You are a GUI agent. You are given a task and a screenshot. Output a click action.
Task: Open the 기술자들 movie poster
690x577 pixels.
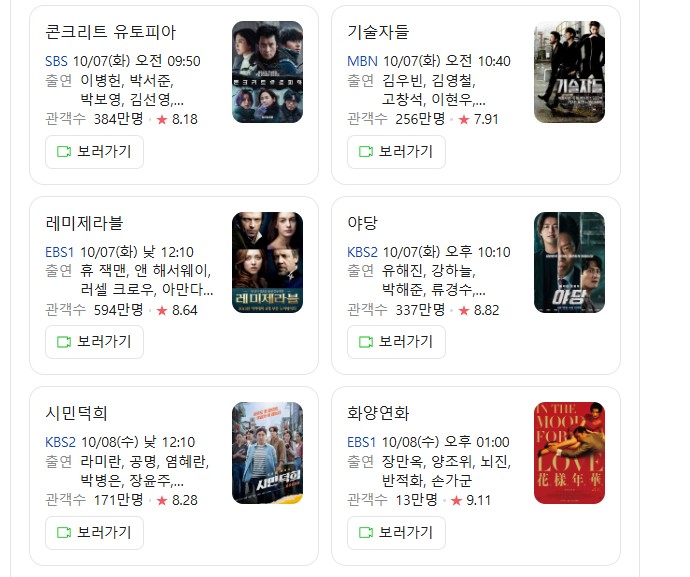click(x=569, y=72)
